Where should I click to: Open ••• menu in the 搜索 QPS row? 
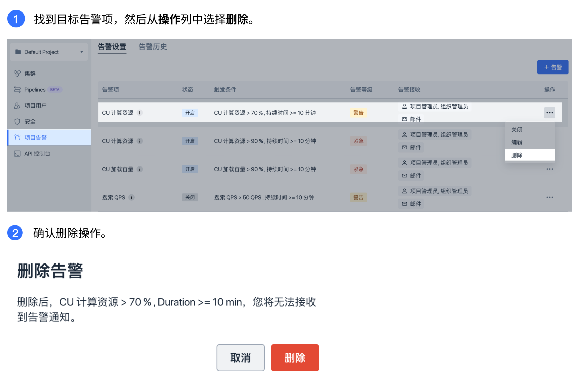point(550,197)
